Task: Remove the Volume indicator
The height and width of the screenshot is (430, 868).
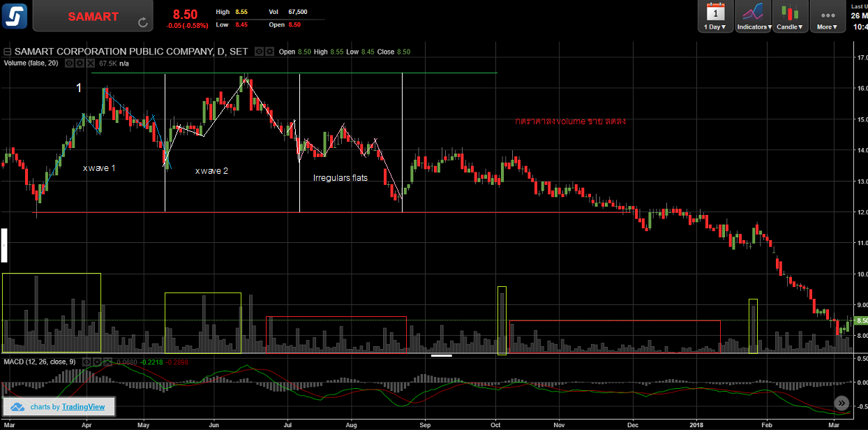Action: coord(90,63)
